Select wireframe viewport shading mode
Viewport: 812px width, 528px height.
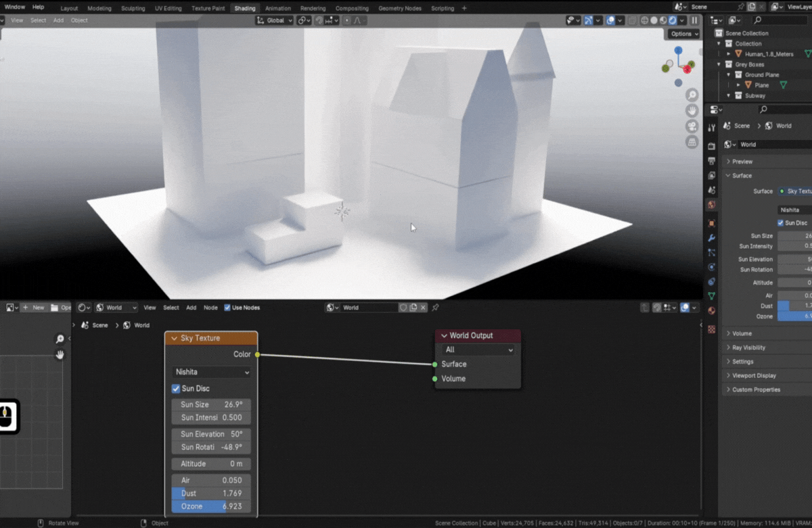[x=645, y=20]
